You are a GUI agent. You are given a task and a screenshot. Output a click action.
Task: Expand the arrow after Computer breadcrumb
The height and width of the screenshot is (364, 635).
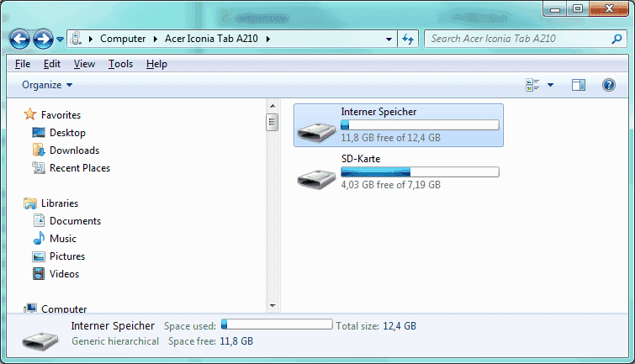155,39
